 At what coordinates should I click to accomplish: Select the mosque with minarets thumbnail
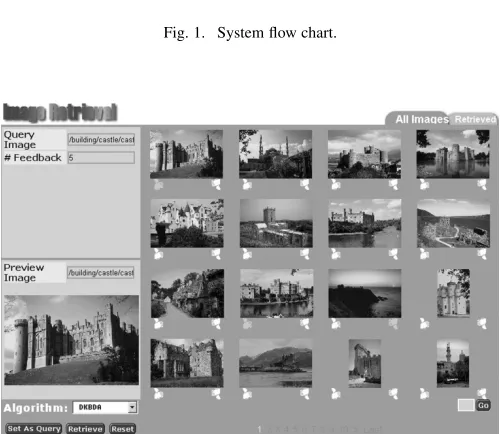tap(275, 154)
